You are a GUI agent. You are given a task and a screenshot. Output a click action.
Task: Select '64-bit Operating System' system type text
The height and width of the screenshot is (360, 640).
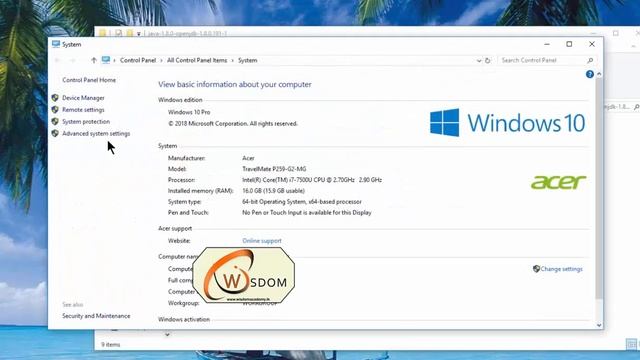[302, 202]
